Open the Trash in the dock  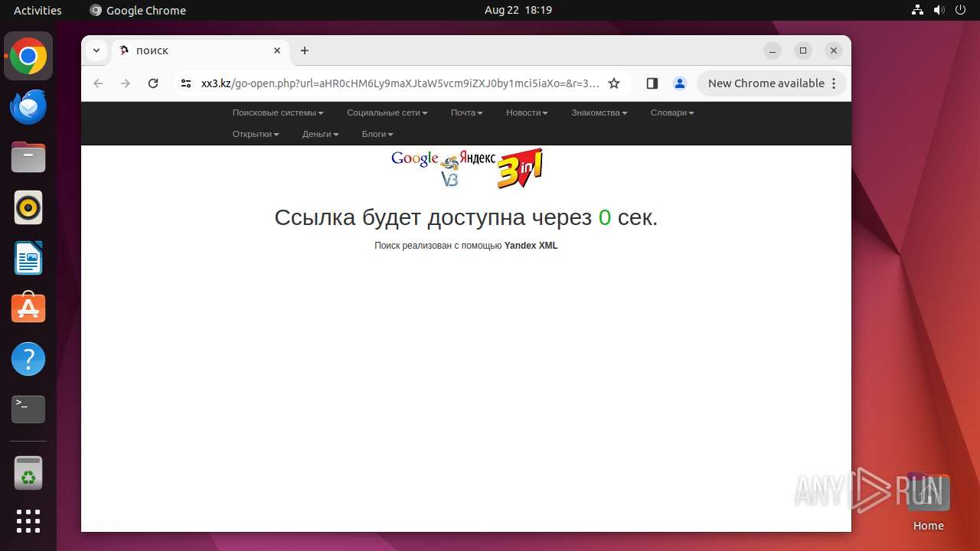coord(28,473)
